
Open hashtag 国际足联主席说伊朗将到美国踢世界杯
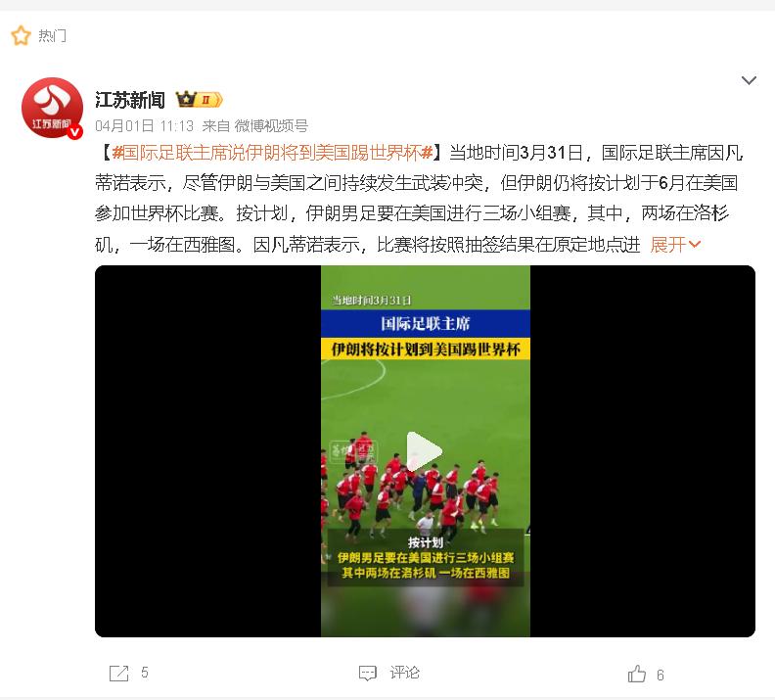coord(272,153)
